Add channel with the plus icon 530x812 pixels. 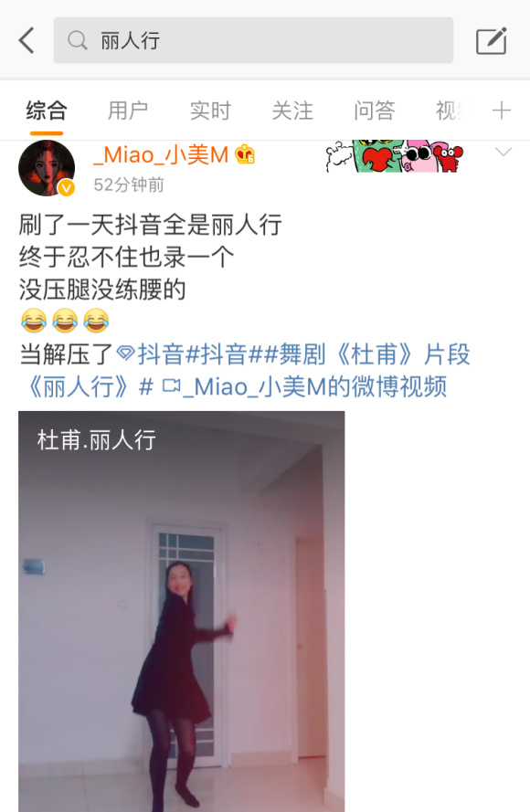click(x=501, y=111)
